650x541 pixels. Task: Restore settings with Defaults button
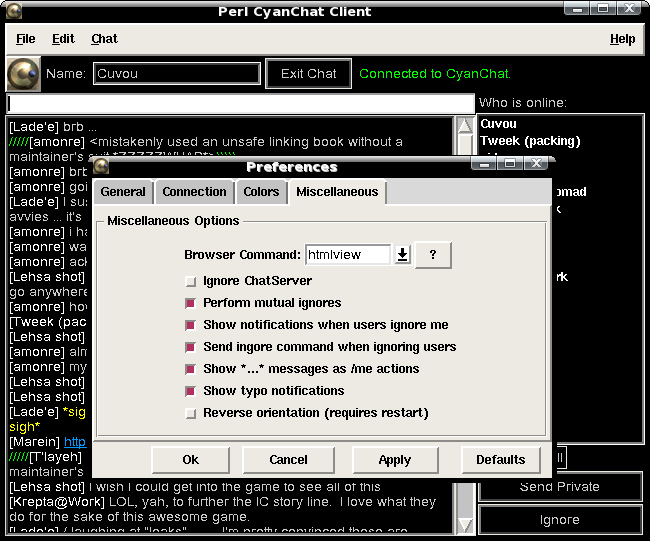pyautogui.click(x=501, y=460)
